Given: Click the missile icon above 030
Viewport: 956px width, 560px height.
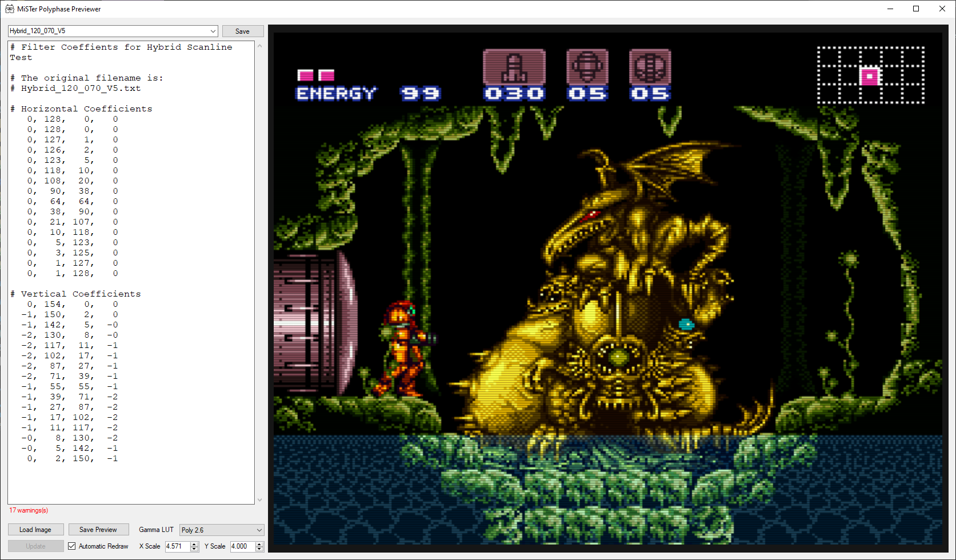Looking at the screenshot, I should 514,67.
